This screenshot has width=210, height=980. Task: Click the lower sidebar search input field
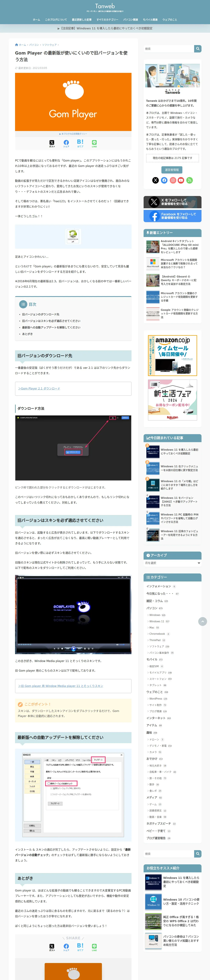[x=169, y=854]
